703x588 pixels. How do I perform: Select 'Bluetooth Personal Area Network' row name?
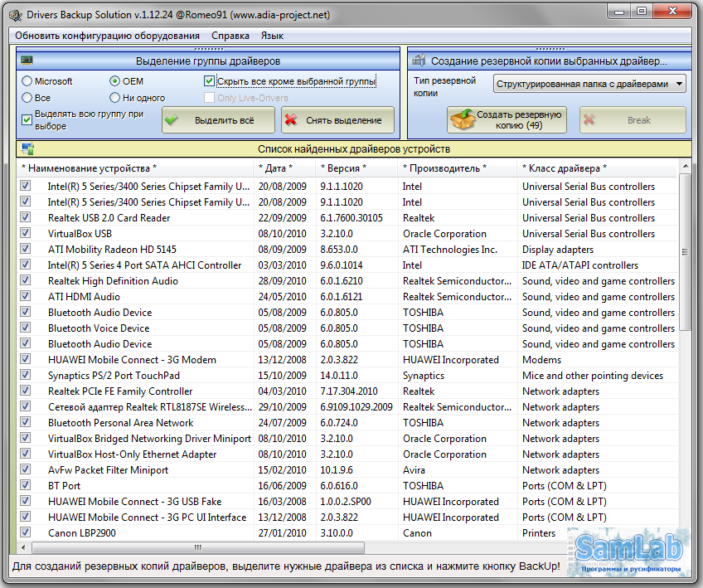[120, 422]
